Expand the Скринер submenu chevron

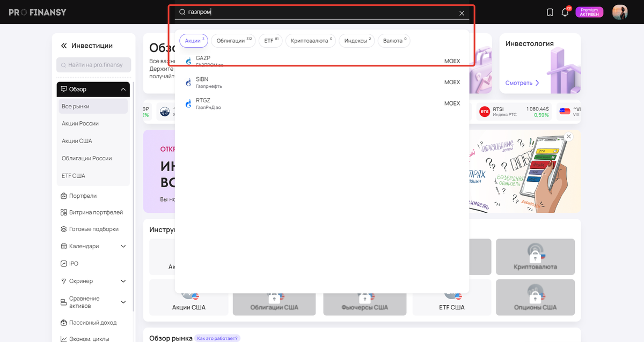123,281
